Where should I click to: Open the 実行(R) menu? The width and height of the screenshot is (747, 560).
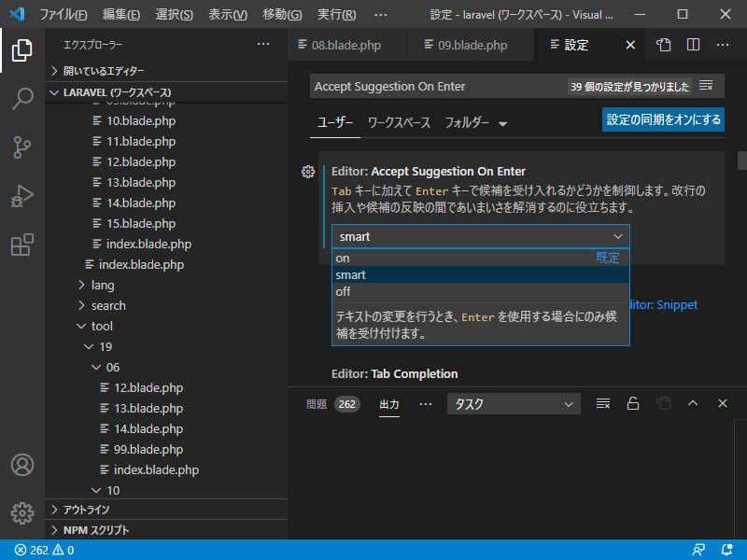tap(336, 15)
